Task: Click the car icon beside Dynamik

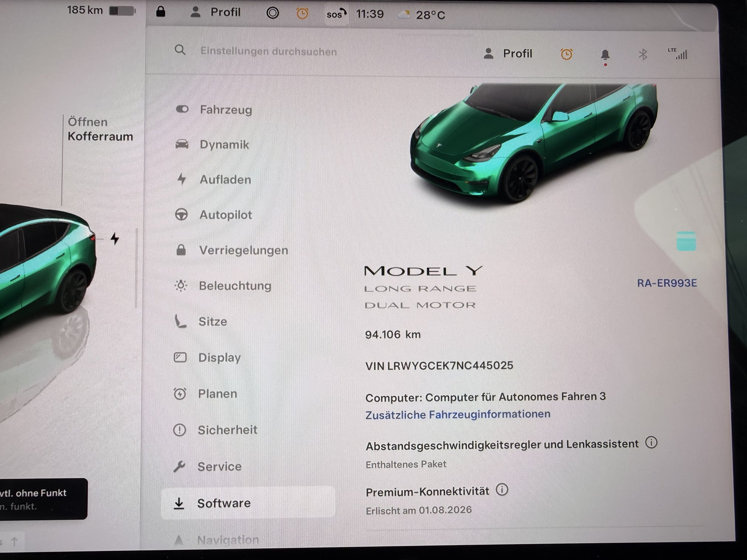Action: [182, 144]
